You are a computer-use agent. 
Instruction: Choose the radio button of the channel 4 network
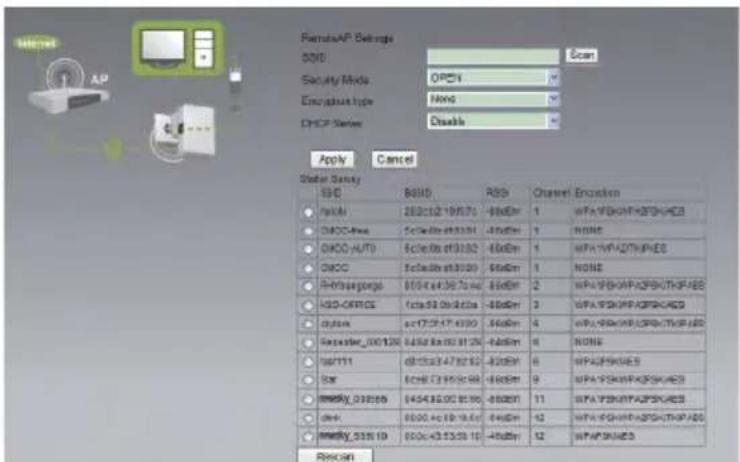tap(308, 324)
